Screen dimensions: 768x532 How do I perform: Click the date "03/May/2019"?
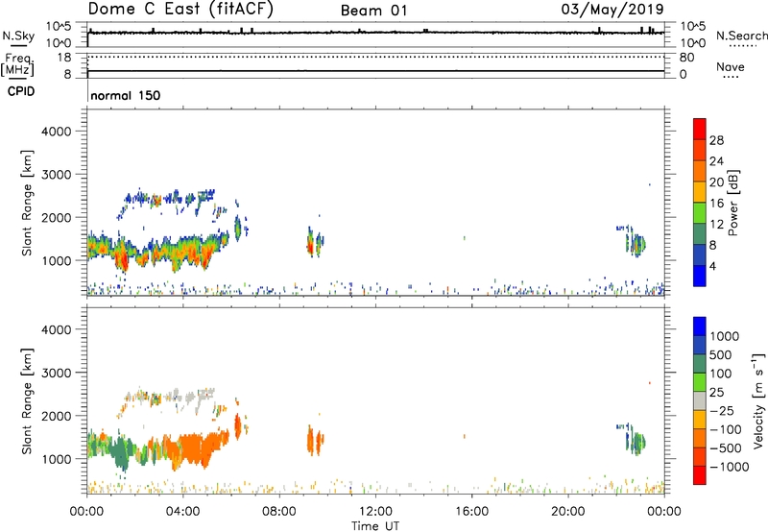pos(612,10)
